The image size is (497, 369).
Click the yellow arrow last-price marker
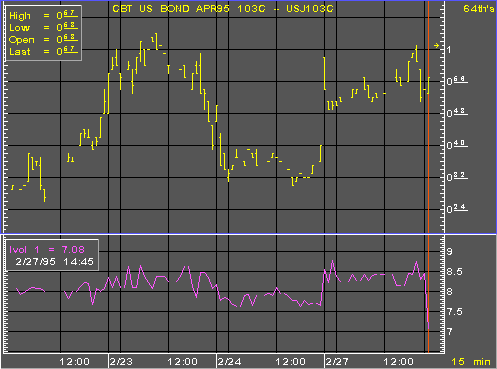436,45
